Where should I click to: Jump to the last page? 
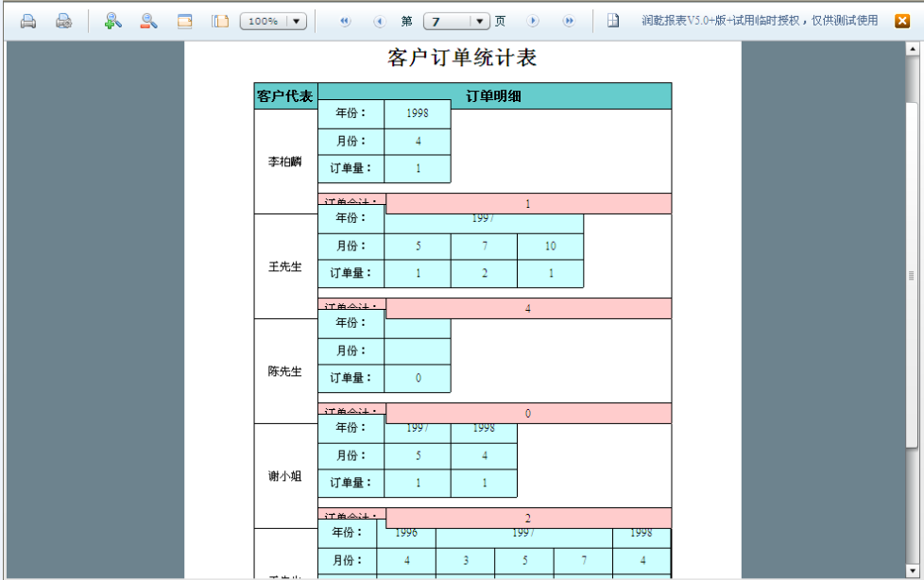(569, 21)
